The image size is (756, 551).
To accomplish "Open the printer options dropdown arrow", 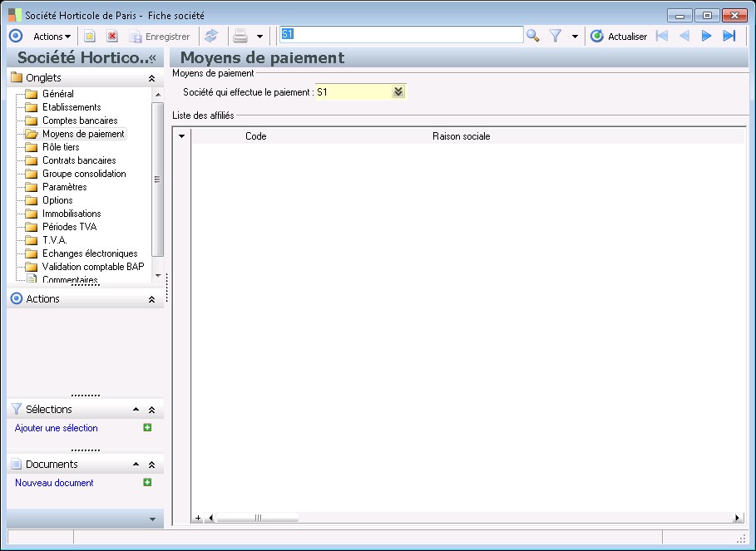I will point(259,37).
